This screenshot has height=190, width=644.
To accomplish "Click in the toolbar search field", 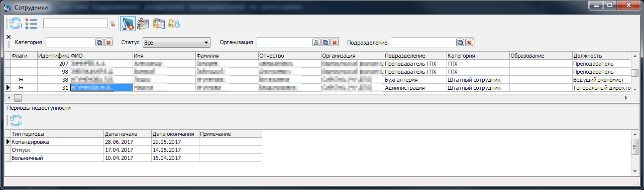I will (x=75, y=23).
